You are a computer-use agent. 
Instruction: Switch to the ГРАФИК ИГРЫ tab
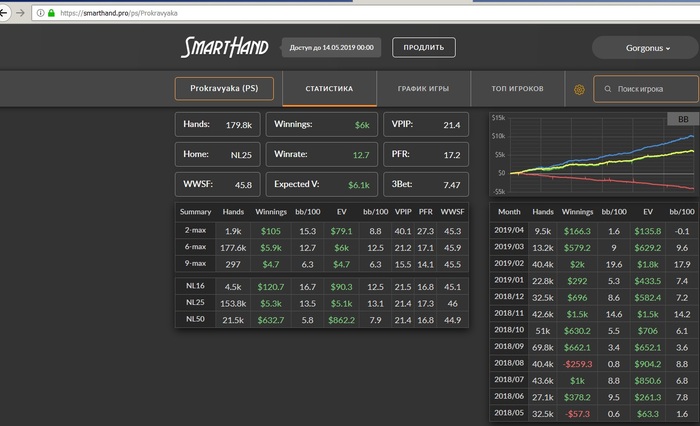(423, 88)
